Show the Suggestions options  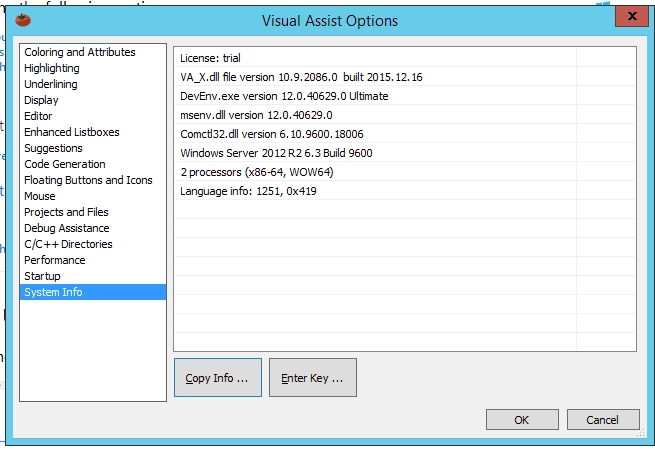point(93,148)
